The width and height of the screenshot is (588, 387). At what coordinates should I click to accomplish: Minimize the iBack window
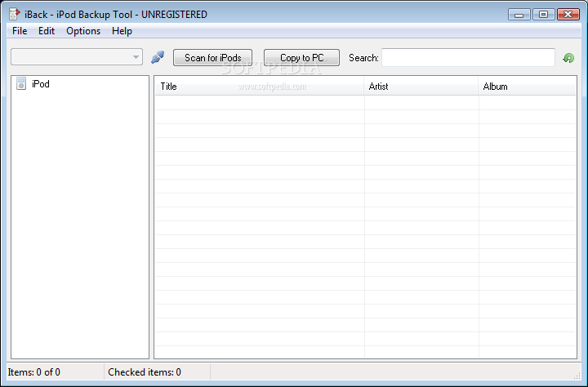pyautogui.click(x=519, y=15)
